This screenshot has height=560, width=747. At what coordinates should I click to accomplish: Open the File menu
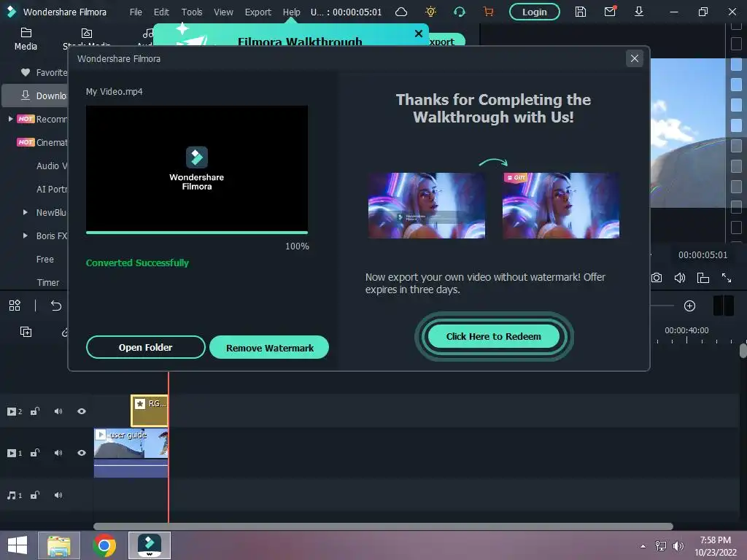coord(136,12)
